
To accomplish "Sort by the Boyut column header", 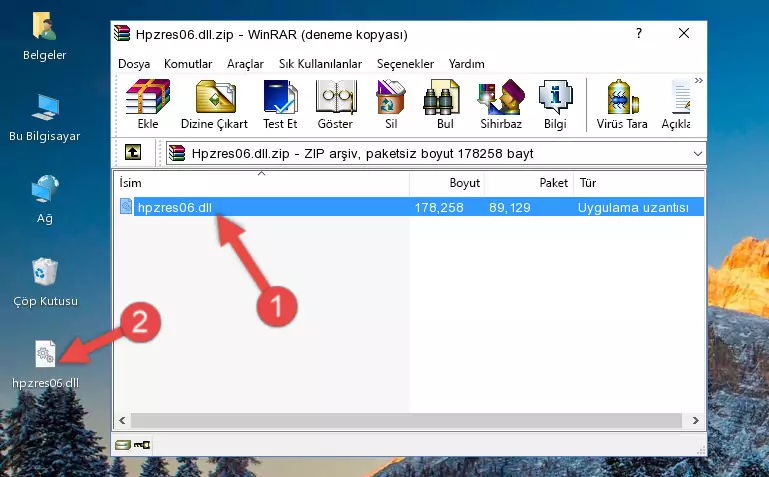I will (x=447, y=183).
